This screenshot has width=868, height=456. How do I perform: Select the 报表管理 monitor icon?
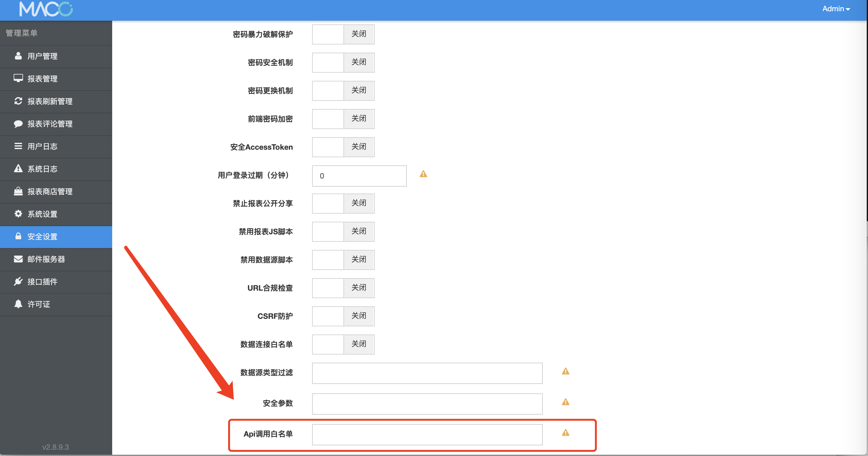[x=18, y=79]
